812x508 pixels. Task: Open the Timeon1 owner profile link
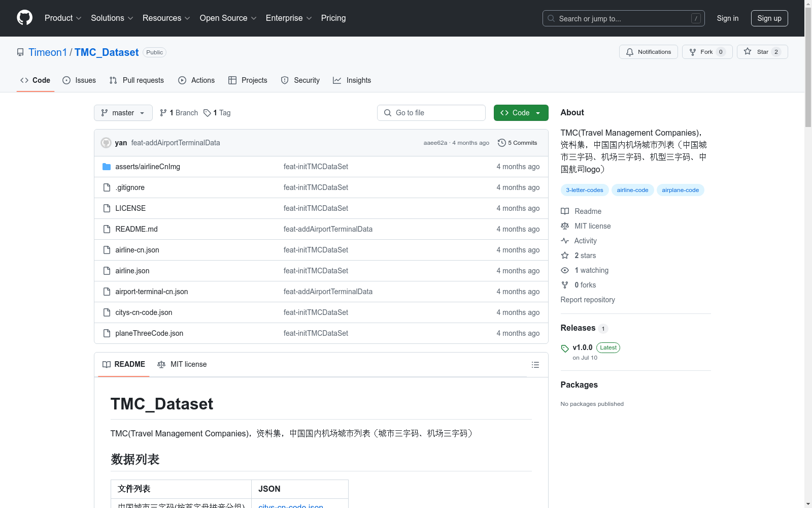[x=48, y=52]
